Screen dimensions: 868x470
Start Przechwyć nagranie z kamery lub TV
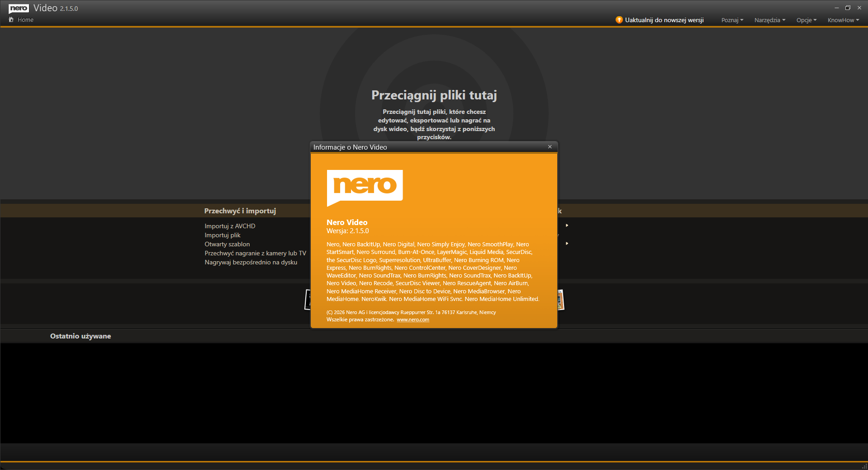[255, 253]
